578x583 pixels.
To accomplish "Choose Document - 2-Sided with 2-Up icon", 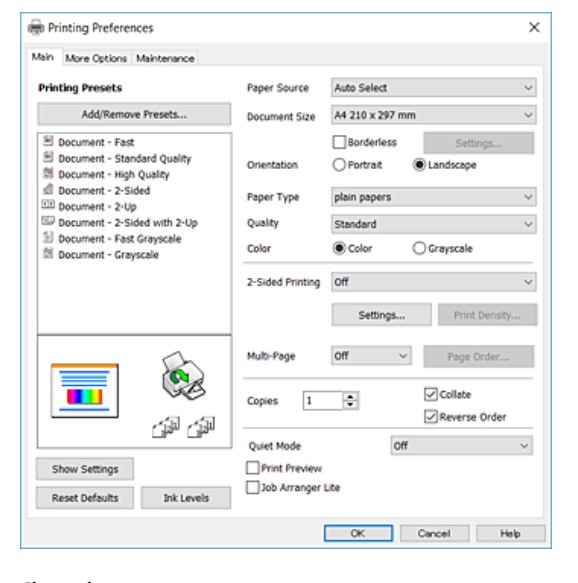I will [x=48, y=221].
